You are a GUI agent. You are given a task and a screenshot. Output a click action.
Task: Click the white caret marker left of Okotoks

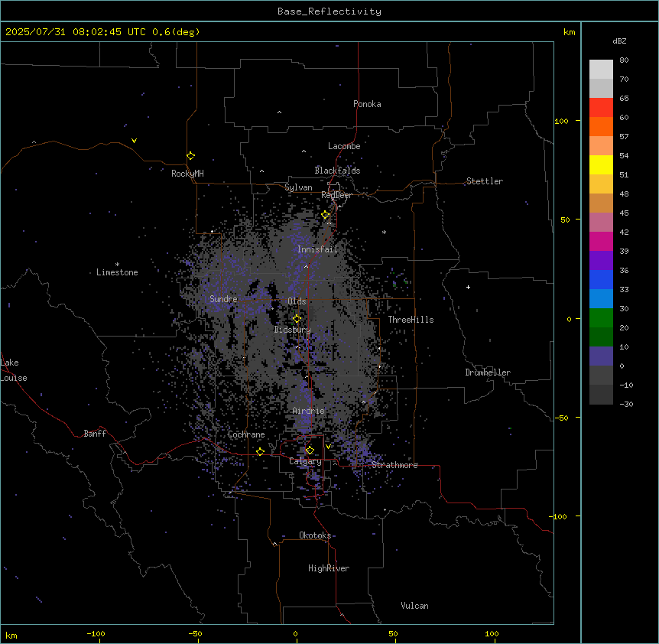click(x=275, y=544)
